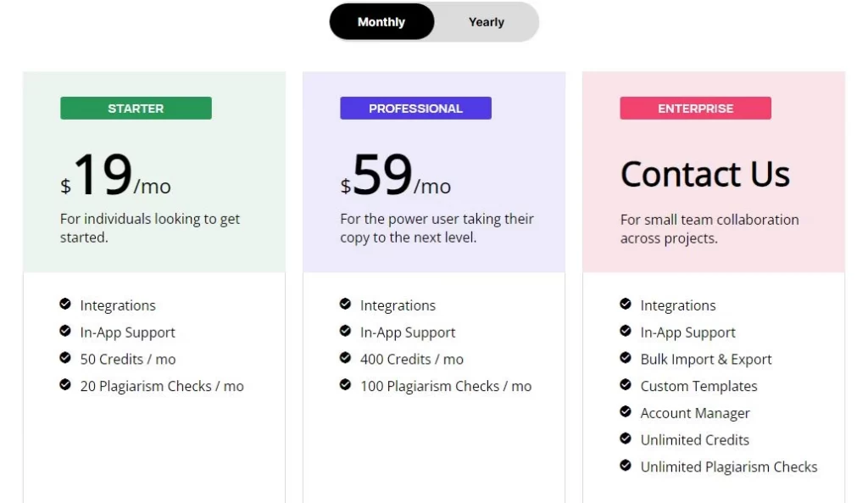Image resolution: width=868 pixels, height=503 pixels.
Task: Click checkmark icon next to Unlimited Credits
Action: point(626,439)
